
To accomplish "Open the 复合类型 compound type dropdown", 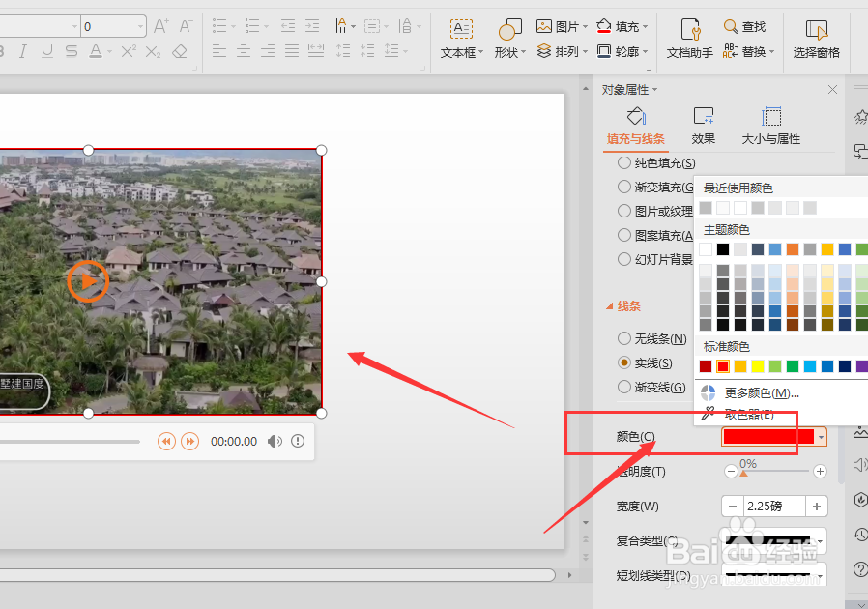I will tap(821, 541).
